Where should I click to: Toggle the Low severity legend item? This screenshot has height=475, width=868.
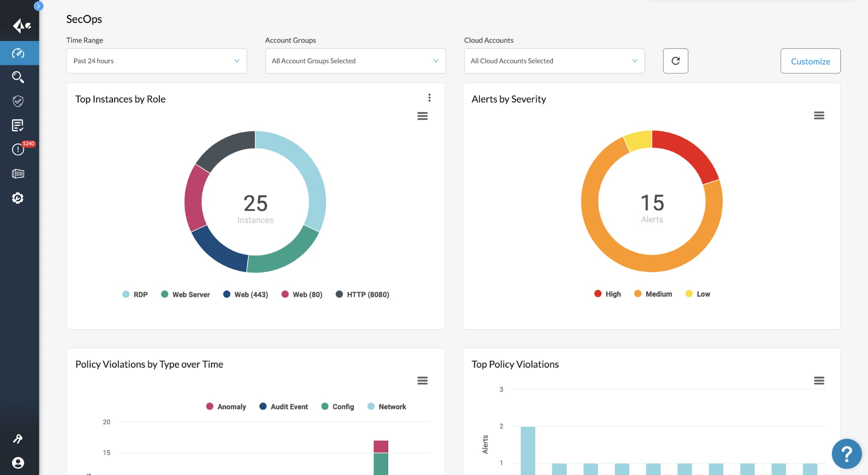pyautogui.click(x=698, y=294)
